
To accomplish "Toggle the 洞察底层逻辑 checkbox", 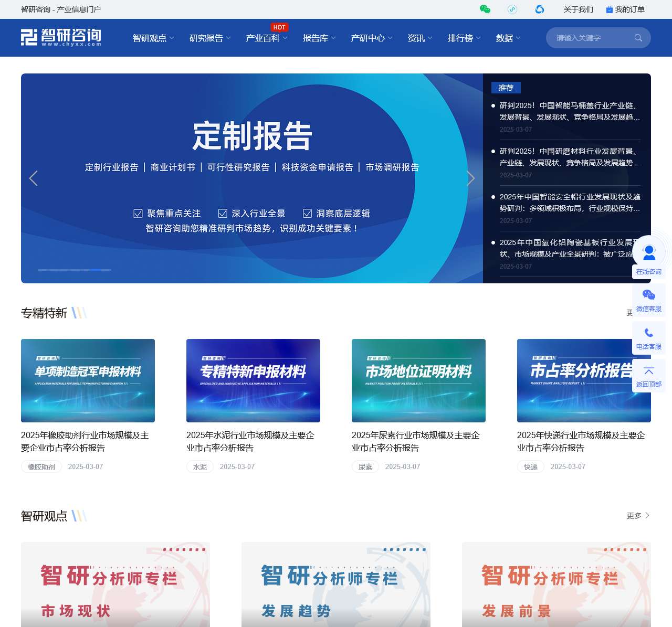I will [x=307, y=213].
